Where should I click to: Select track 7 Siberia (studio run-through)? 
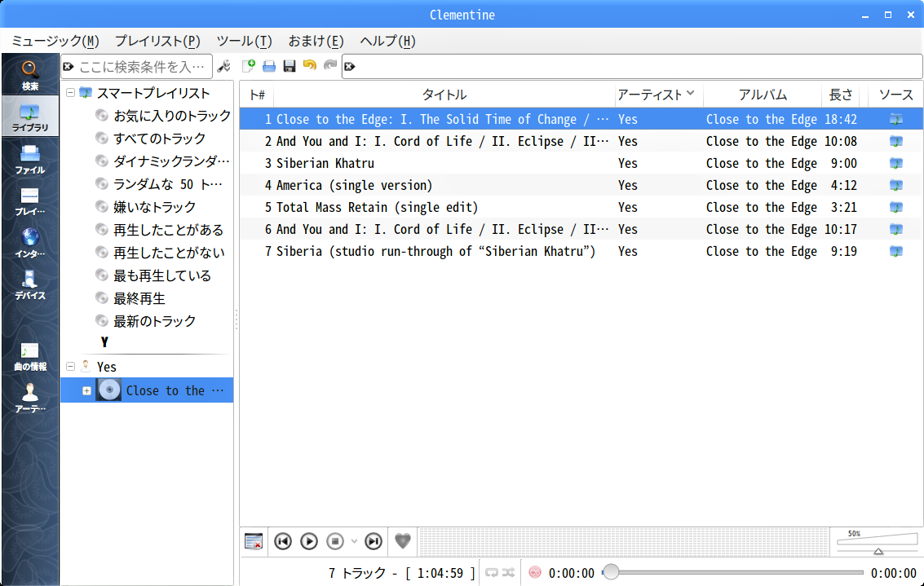(x=581, y=252)
